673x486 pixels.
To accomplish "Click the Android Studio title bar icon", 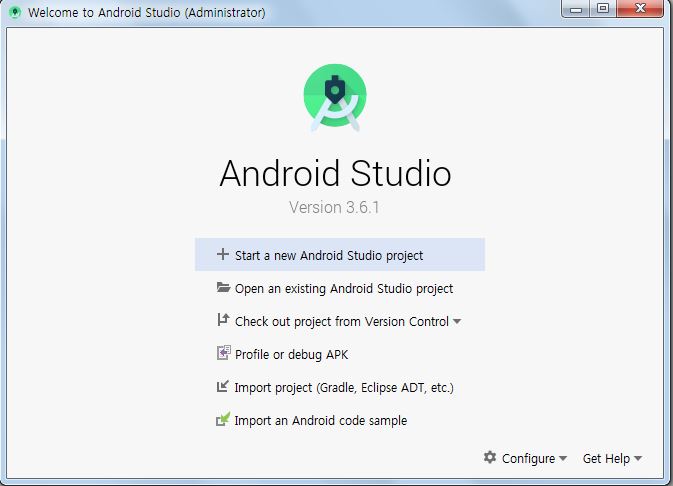I will [15, 12].
